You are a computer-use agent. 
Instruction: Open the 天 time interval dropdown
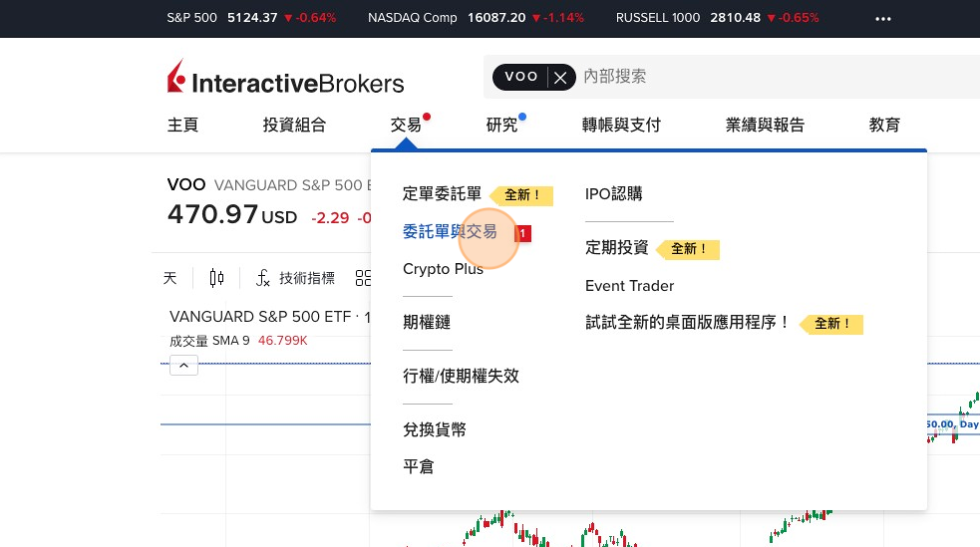point(169,278)
